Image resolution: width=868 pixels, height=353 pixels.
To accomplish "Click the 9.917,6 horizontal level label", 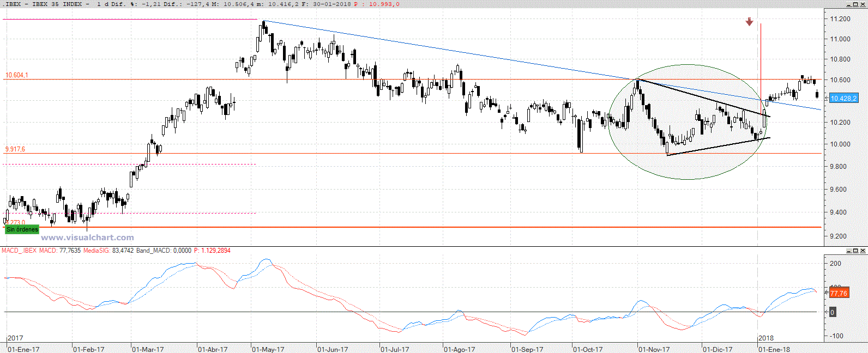I will click(x=15, y=149).
